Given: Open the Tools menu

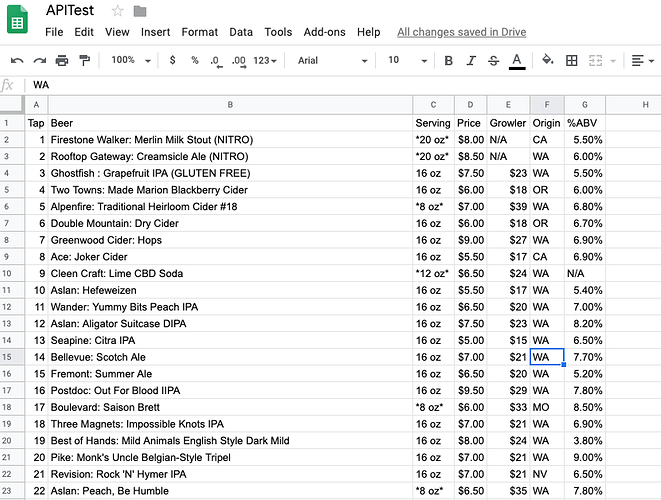Looking at the screenshot, I should click(278, 32).
